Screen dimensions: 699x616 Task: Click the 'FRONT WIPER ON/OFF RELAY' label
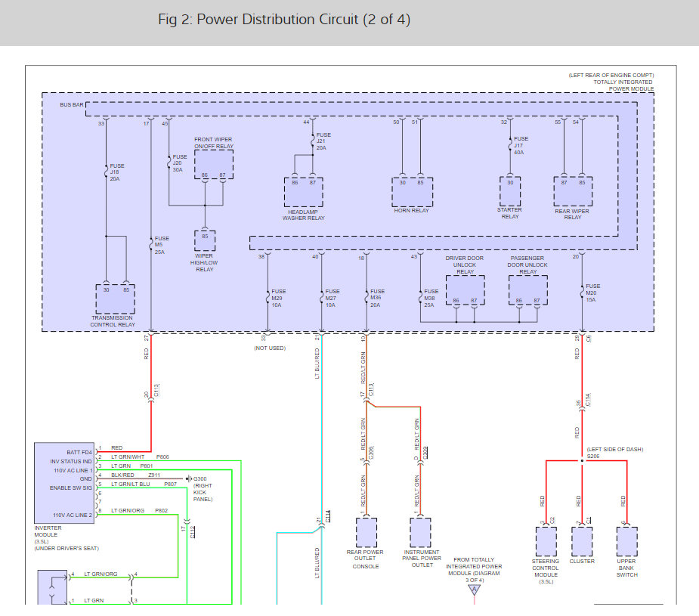coord(214,143)
